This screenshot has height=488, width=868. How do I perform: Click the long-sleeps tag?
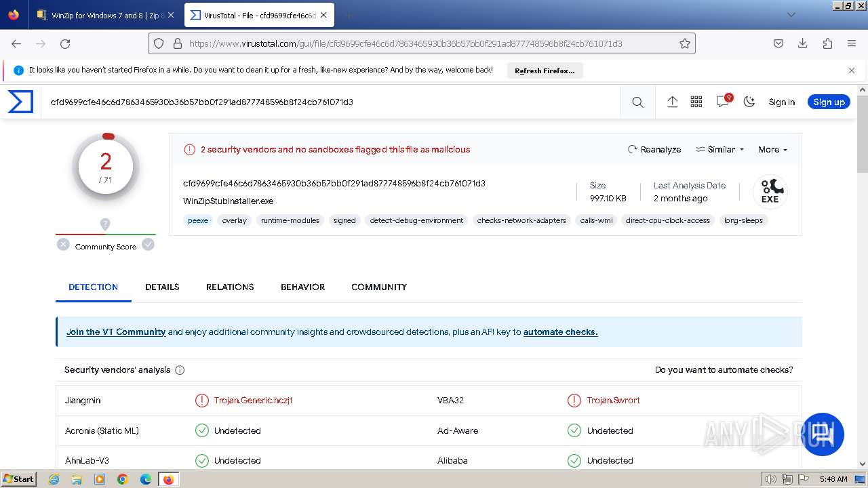(743, 220)
